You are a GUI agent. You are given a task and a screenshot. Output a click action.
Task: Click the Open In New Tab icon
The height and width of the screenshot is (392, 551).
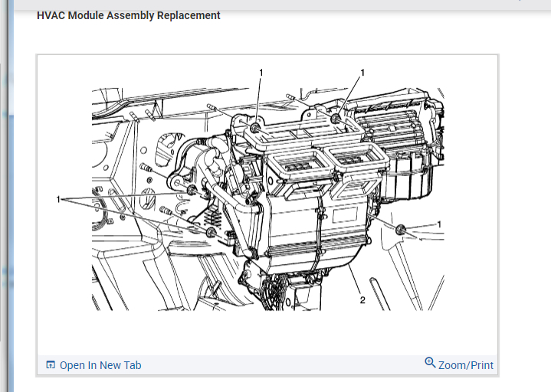point(51,365)
